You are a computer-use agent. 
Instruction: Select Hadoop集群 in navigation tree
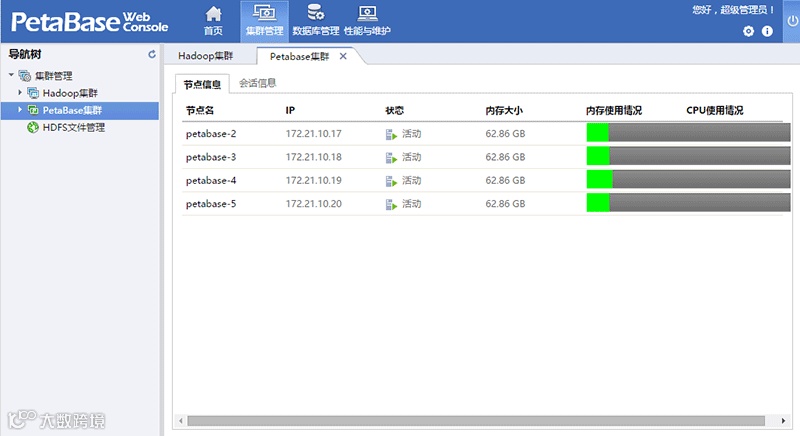pos(70,93)
